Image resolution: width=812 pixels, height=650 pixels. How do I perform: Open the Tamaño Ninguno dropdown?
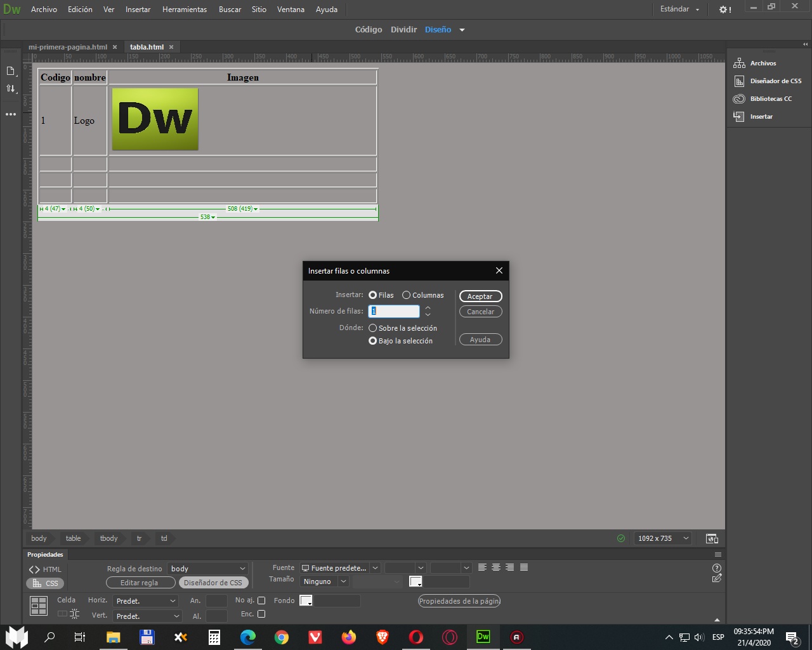point(325,581)
